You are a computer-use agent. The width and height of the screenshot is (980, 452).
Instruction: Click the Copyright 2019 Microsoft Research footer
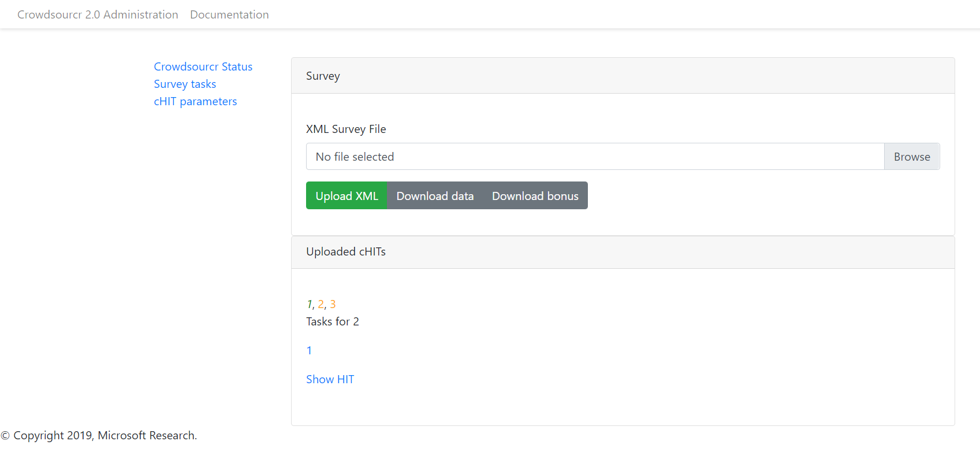pyautogui.click(x=99, y=435)
